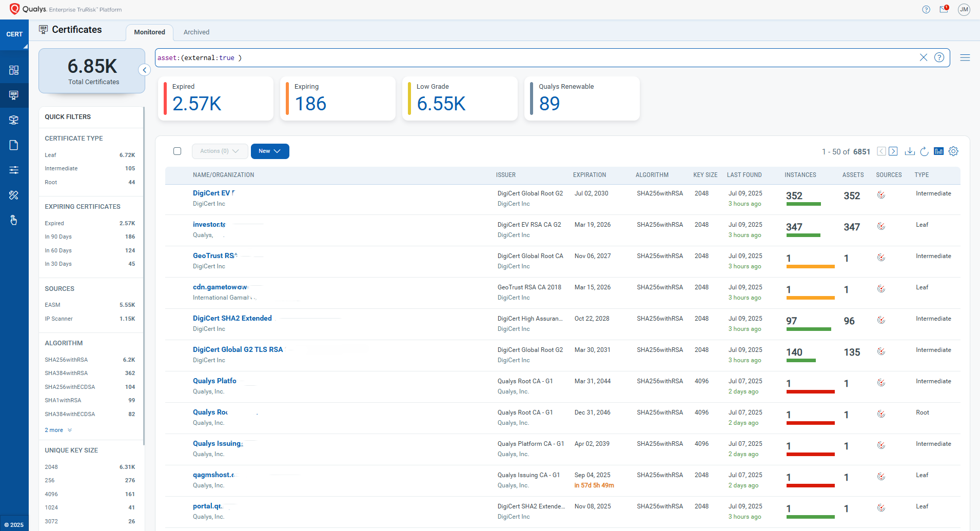
Task: Click source icon for portal.q row
Action: [881, 508]
